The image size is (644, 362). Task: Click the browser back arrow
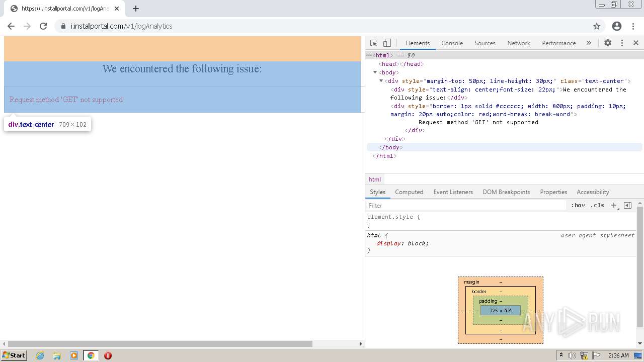pos(11,26)
